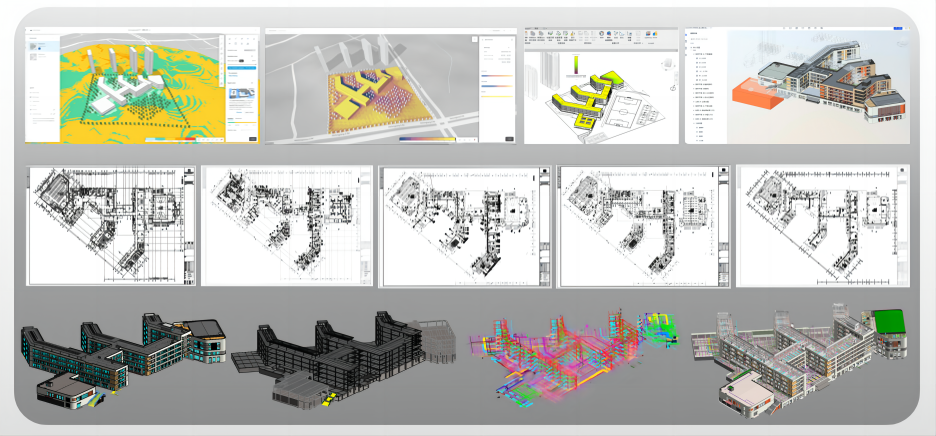
Task: Select the orange highlighted block in the BIM model
Action: 757,91
